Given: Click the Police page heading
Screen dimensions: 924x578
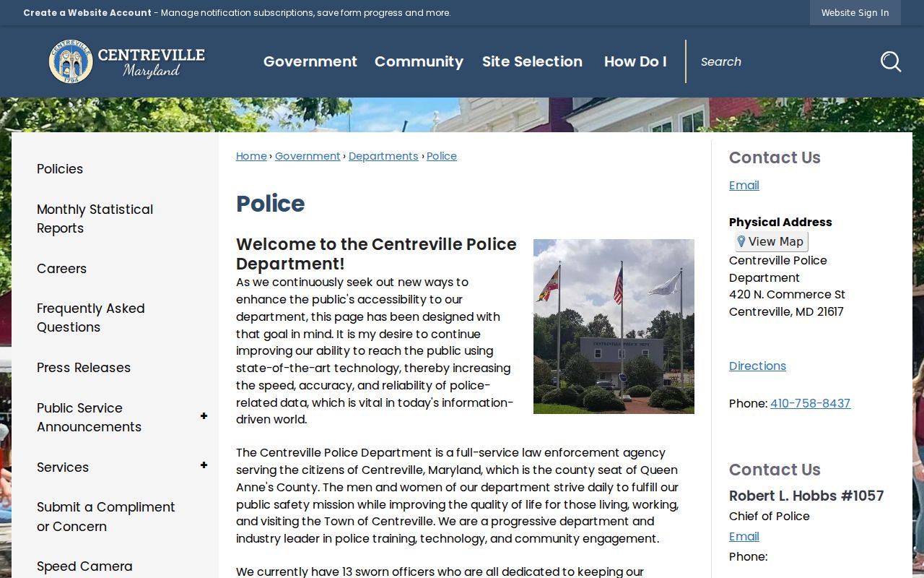Looking at the screenshot, I should coord(271,204).
